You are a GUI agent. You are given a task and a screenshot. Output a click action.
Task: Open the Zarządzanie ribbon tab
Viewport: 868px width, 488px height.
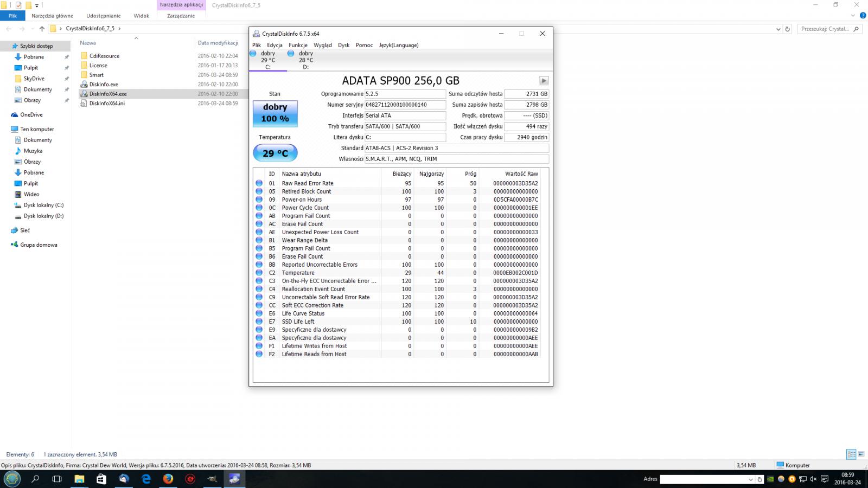coord(181,16)
